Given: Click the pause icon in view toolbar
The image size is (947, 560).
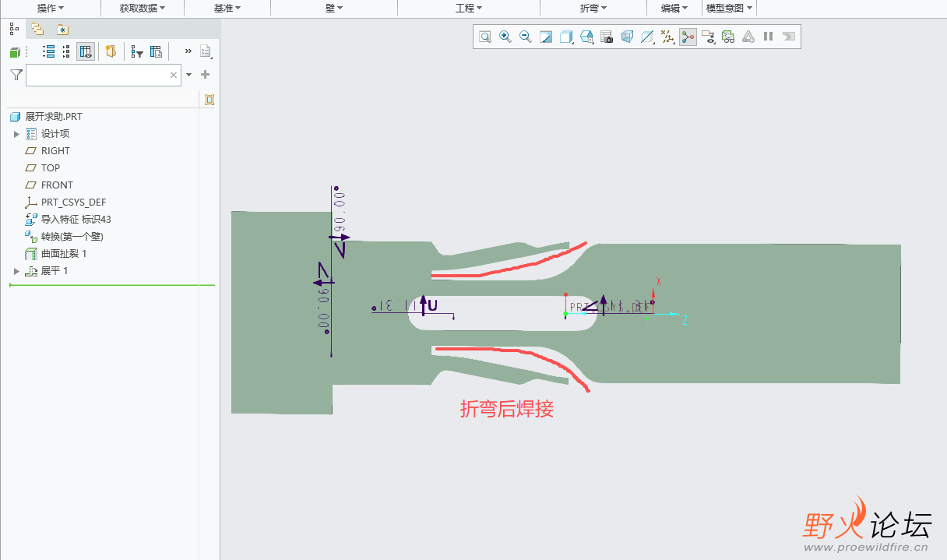Looking at the screenshot, I should pos(769,37).
